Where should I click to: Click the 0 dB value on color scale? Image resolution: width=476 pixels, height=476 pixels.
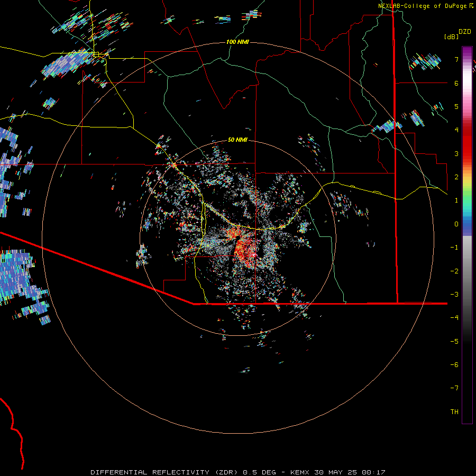click(456, 224)
